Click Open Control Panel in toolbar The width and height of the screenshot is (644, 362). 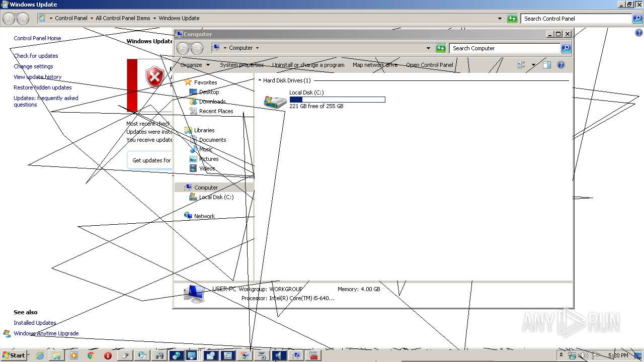[x=430, y=65]
